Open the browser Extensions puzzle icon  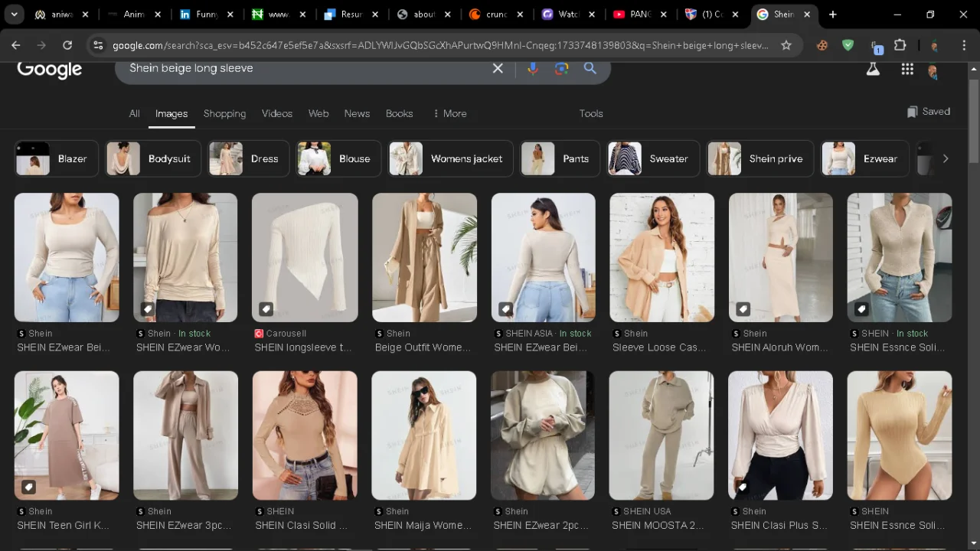pyautogui.click(x=900, y=45)
